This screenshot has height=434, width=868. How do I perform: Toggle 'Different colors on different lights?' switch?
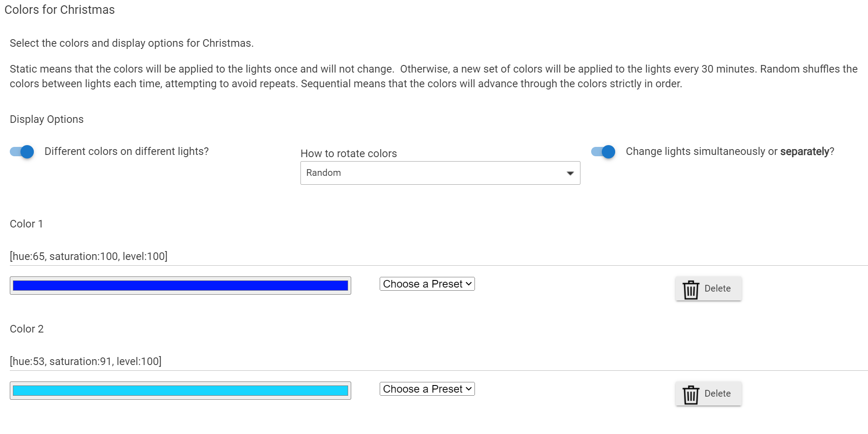(22, 152)
